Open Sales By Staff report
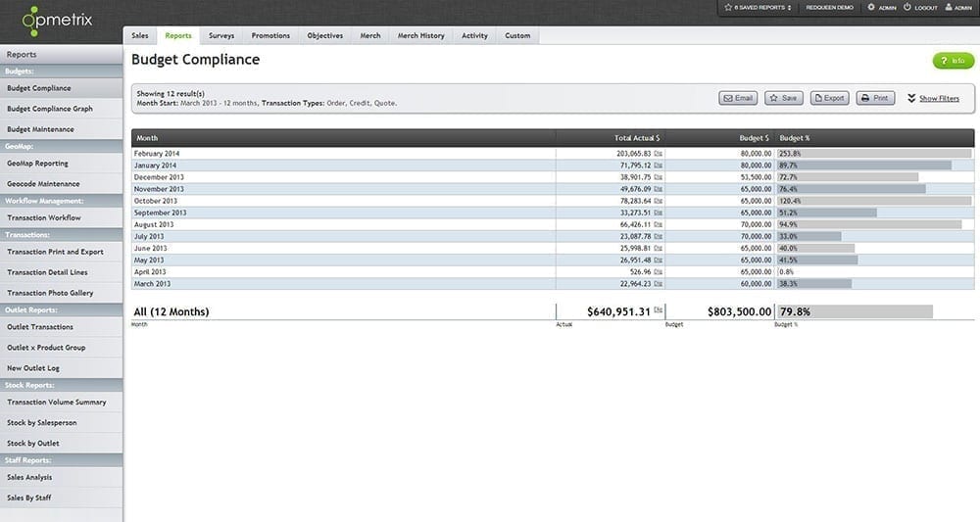 (x=61, y=498)
